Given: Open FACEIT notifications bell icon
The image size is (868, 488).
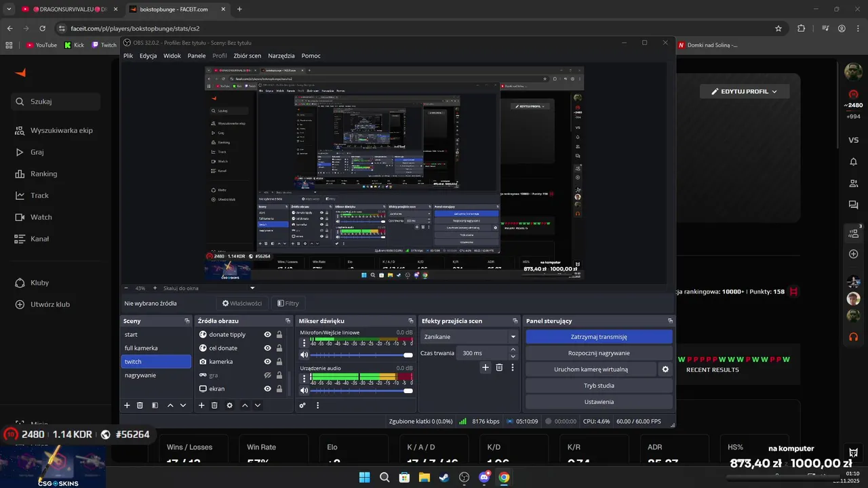Looking at the screenshot, I should (854, 162).
